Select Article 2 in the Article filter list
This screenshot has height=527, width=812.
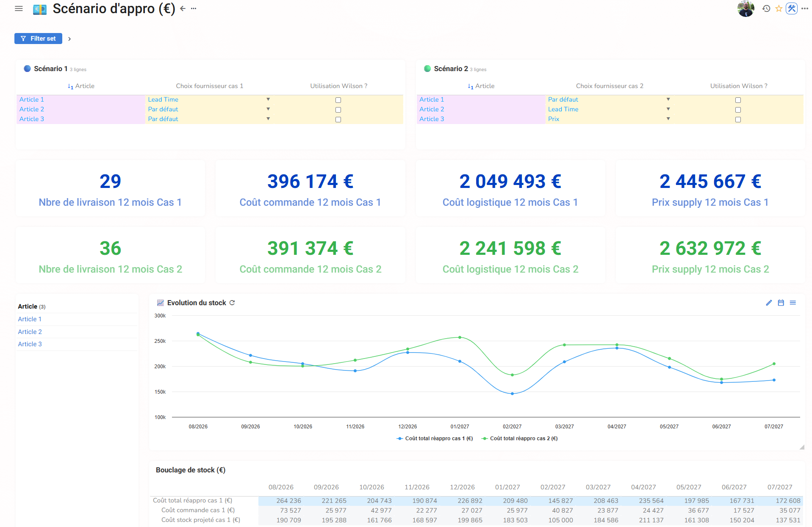pyautogui.click(x=30, y=332)
